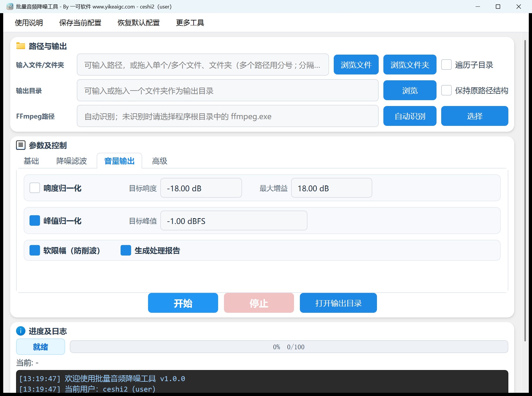Switch to the 降噪滤波 tab
This screenshot has height=396, width=532.
(x=72, y=161)
